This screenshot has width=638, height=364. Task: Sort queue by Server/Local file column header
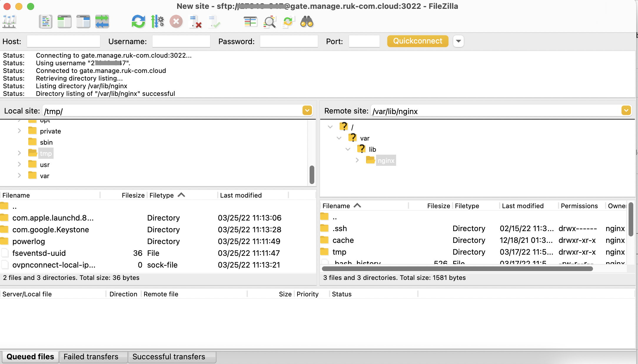click(x=53, y=294)
